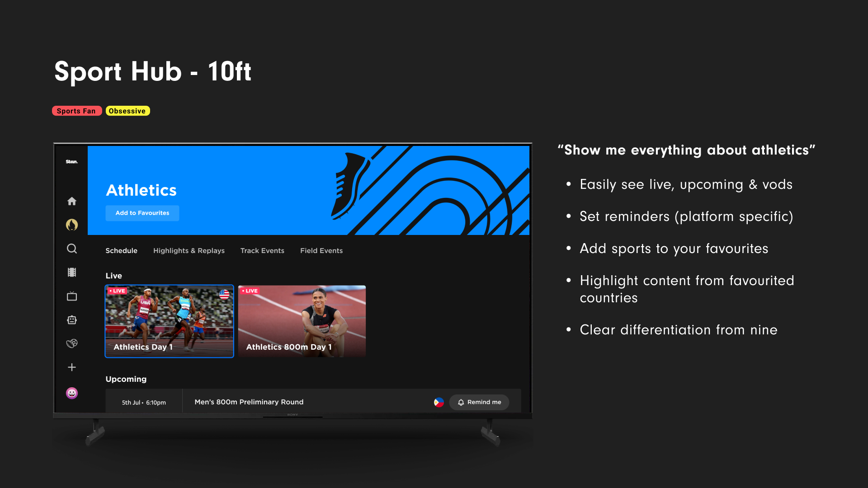Select the Schedule tab
Screen dimensions: 868x488
(x=121, y=250)
